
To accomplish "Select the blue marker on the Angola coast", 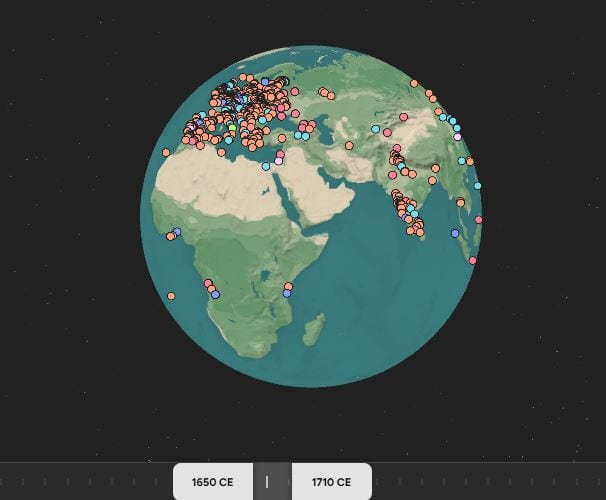I will (x=215, y=294).
